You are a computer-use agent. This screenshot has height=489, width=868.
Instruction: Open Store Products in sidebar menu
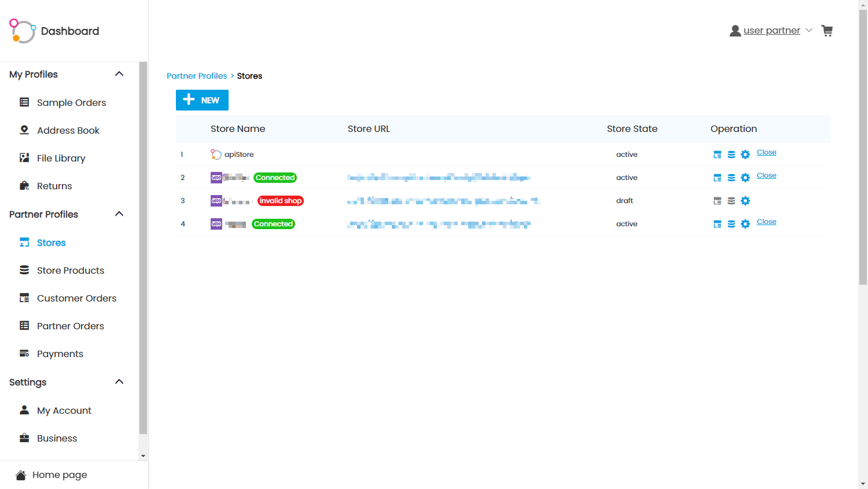[69, 270]
